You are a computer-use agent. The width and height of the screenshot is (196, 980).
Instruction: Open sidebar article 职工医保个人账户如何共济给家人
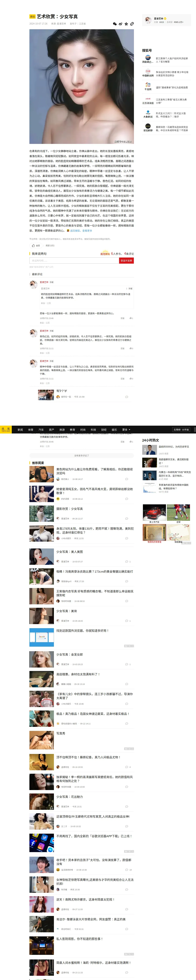(x=172, y=60)
